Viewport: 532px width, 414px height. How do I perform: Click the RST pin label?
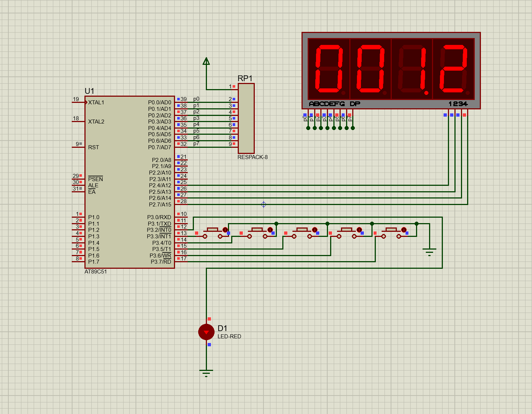[93, 147]
